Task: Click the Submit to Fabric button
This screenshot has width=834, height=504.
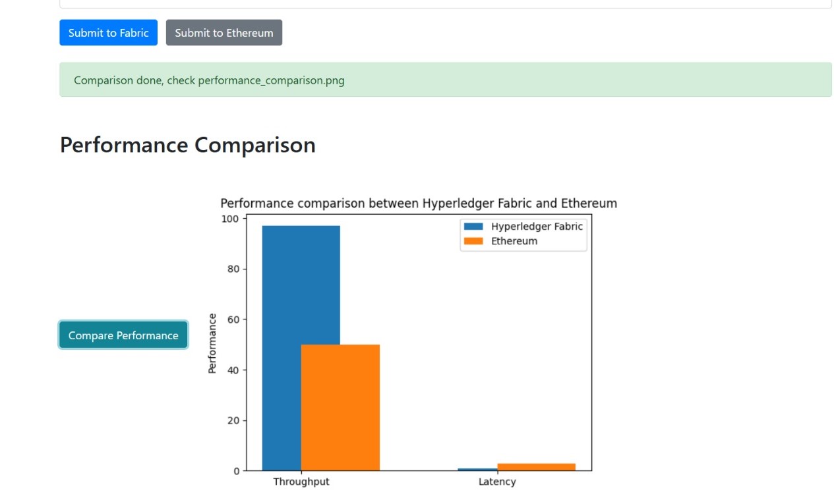Action: point(108,33)
